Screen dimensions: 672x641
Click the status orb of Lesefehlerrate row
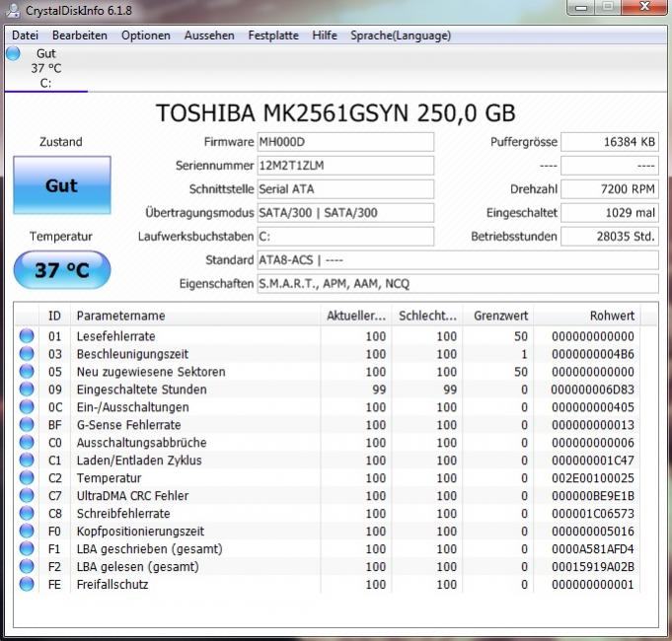click(x=27, y=336)
